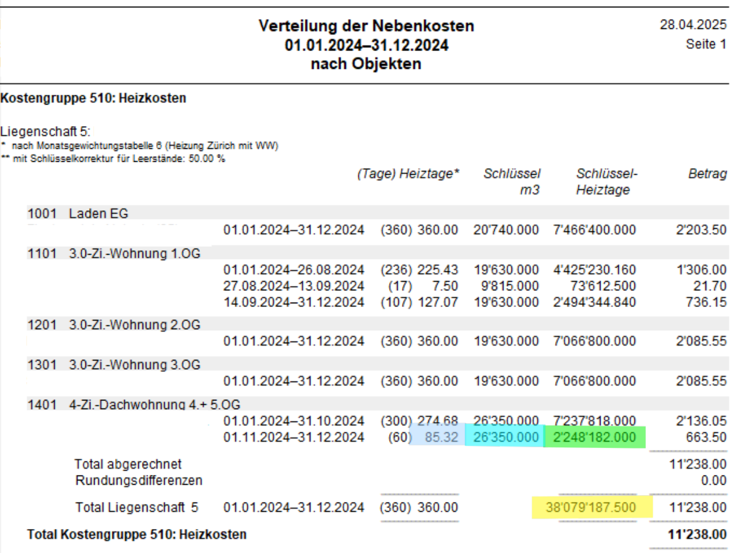Select the row '1301 3.0-Zi.-Wohnung 3.OG'
Image resolution: width=756 pixels, height=553 pixels.
pos(378,364)
